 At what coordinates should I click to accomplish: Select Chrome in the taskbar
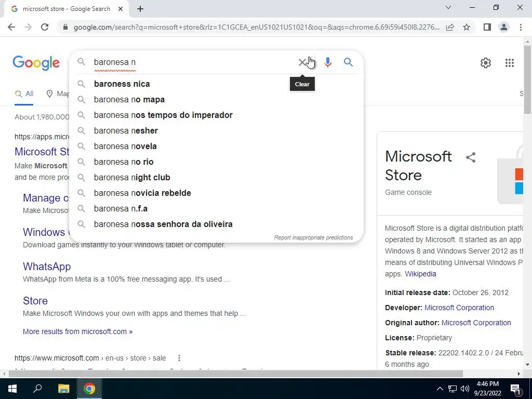point(89,389)
